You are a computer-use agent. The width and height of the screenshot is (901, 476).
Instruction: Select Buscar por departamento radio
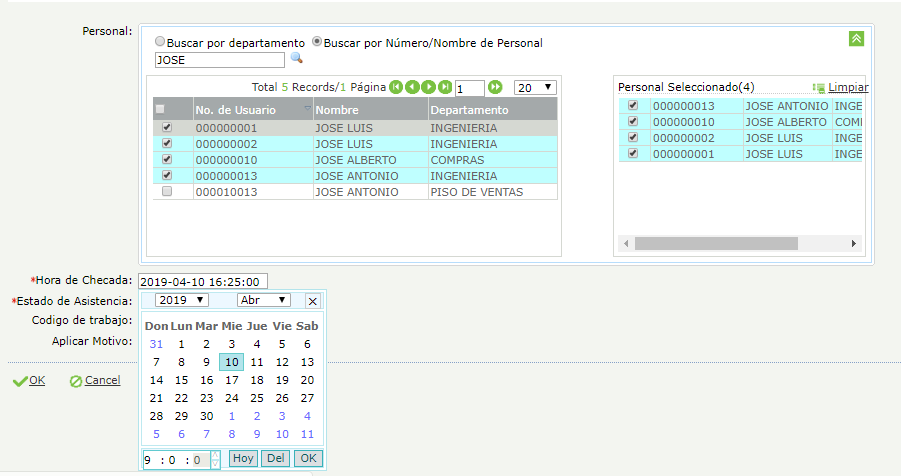tap(160, 41)
